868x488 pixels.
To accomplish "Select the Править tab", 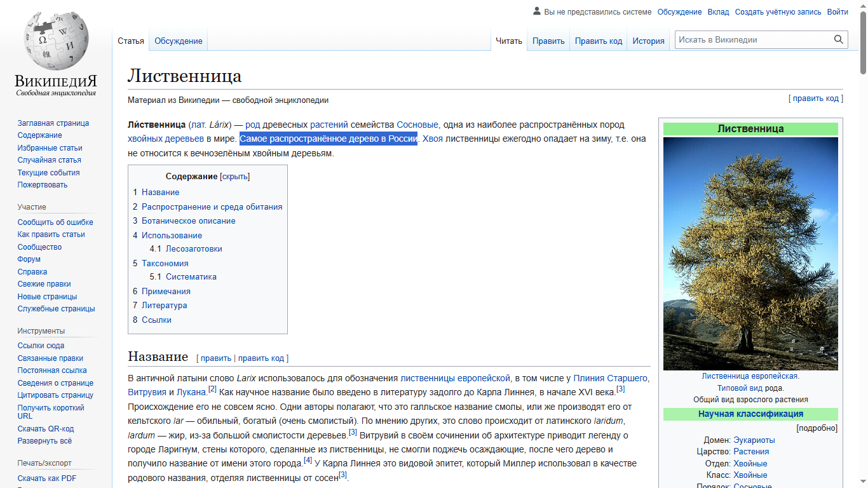I will 548,41.
